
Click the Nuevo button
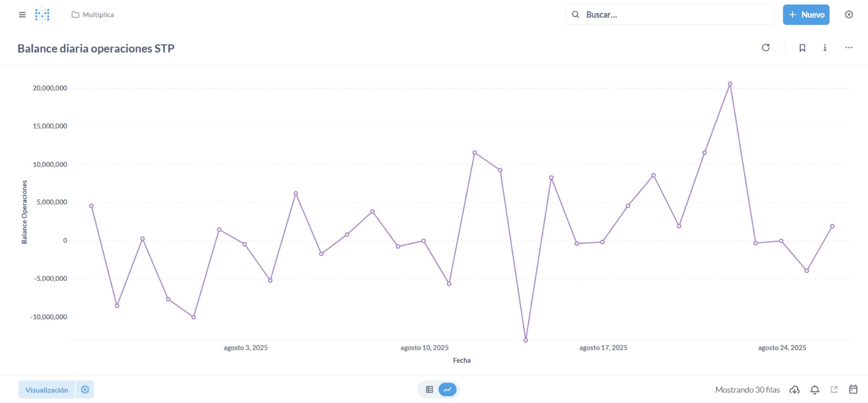tap(806, 15)
